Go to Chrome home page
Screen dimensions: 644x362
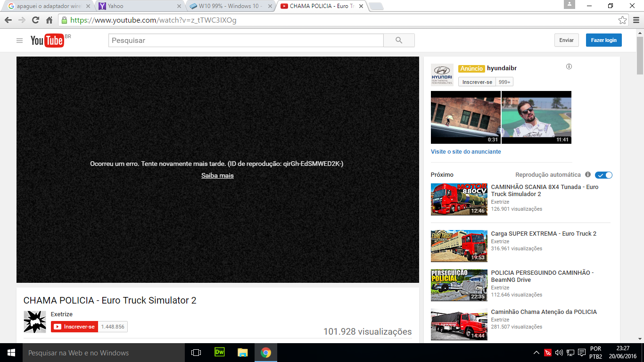point(49,20)
